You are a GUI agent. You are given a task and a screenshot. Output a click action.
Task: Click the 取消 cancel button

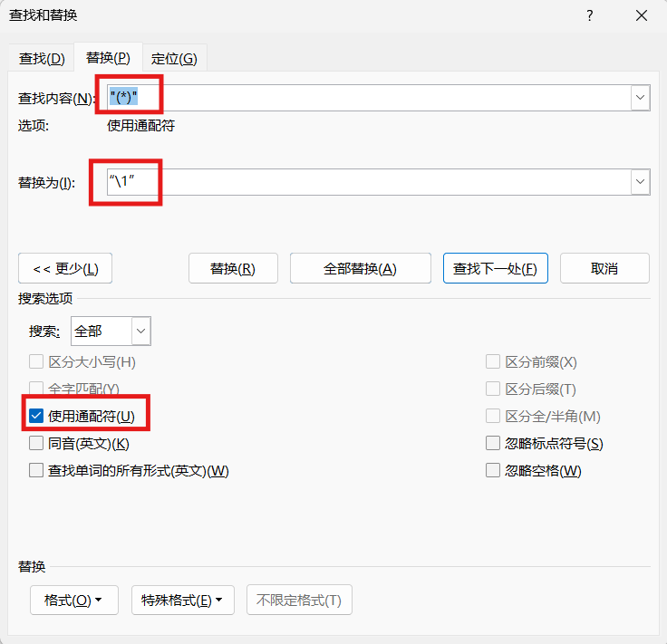point(604,268)
